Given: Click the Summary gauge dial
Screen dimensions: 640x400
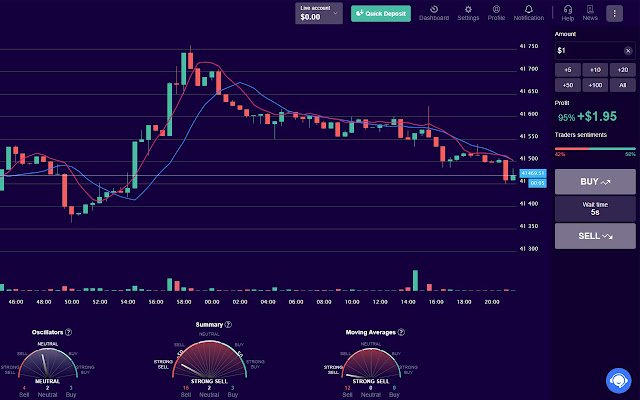Looking at the screenshot, I should click(x=209, y=359).
